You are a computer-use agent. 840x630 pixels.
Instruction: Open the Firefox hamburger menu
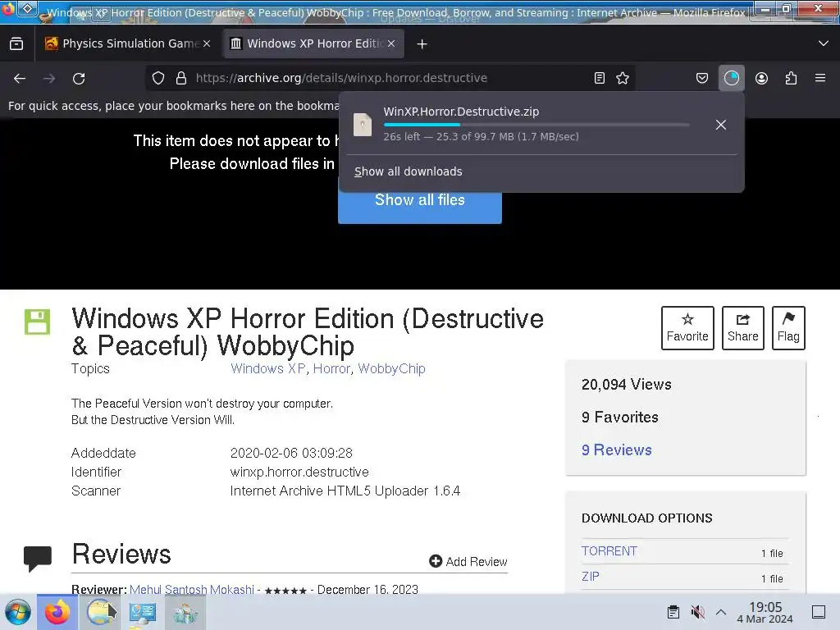pyautogui.click(x=820, y=78)
